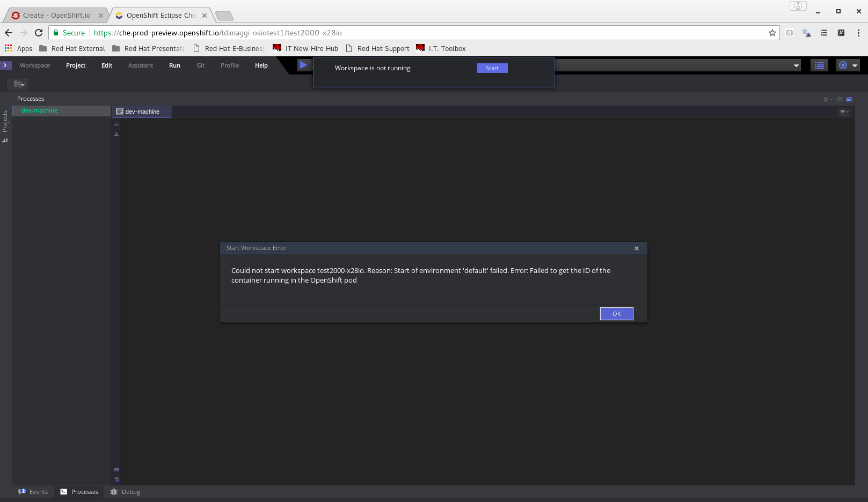868x502 pixels.
Task: Maximize the Processes panel using its panel icon
Action: coord(850,99)
